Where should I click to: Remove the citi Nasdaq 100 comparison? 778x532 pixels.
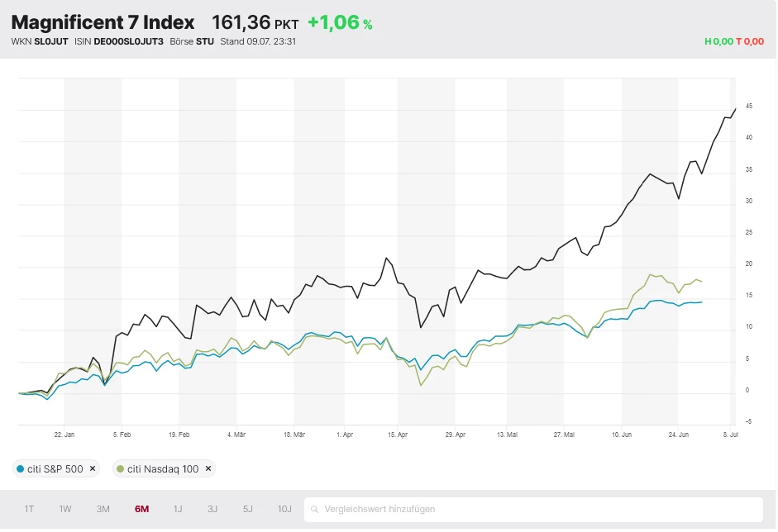point(207,468)
